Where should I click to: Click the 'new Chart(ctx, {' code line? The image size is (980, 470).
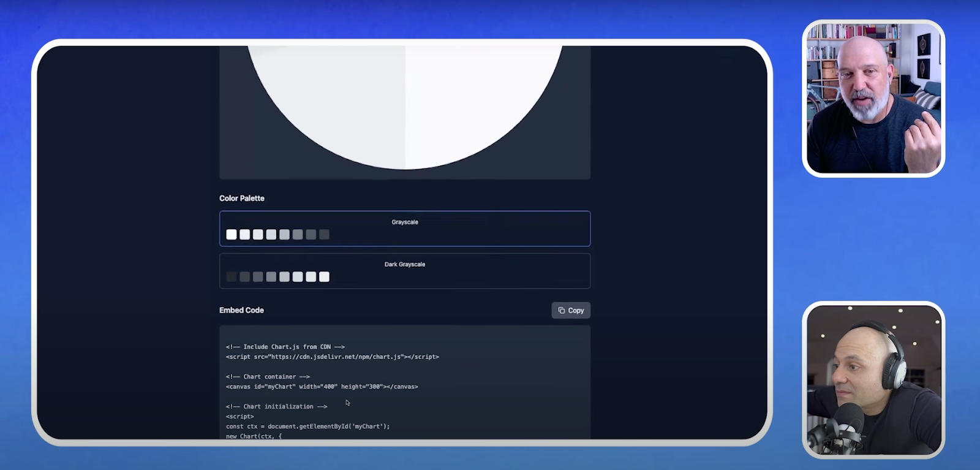254,436
